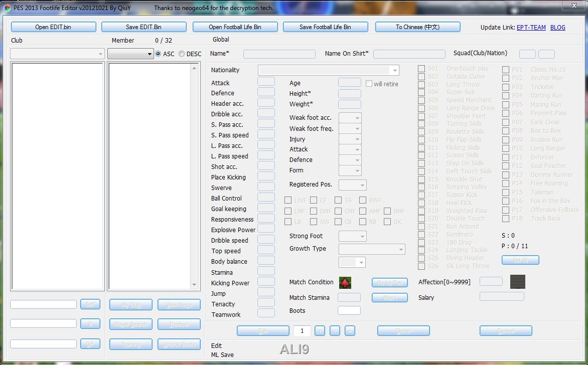Click the Transfer button
Viewport: 588px width, 365px height.
179,324
